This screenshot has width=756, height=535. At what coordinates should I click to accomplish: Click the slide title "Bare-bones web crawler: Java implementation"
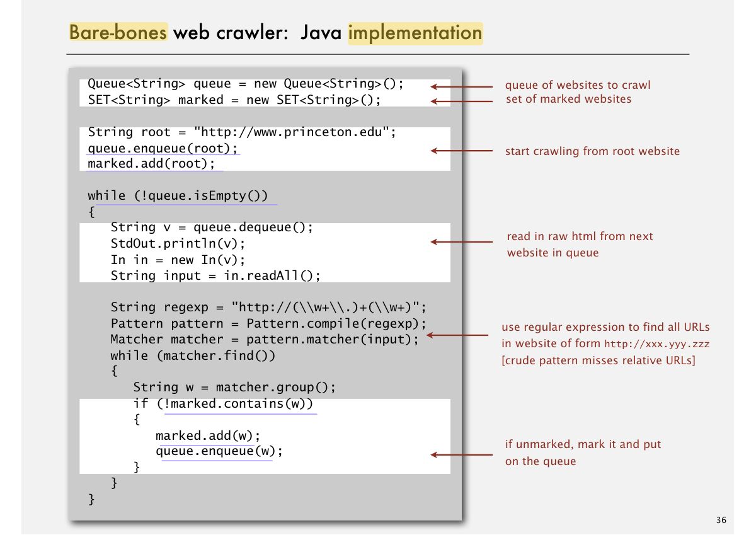275,32
